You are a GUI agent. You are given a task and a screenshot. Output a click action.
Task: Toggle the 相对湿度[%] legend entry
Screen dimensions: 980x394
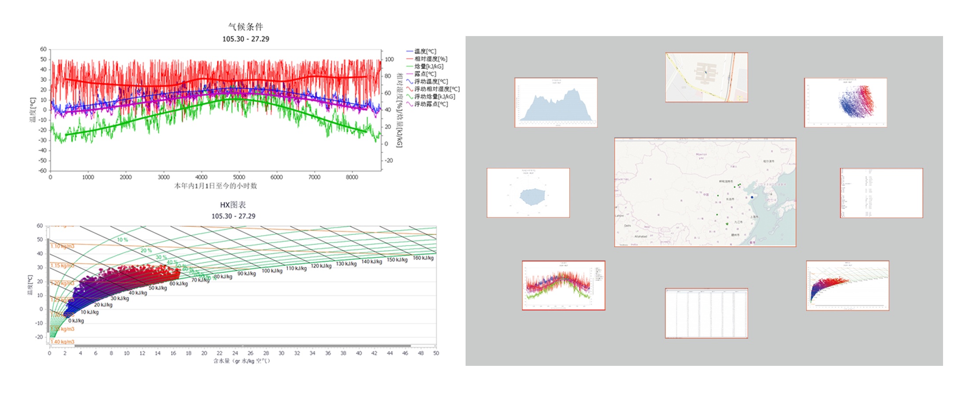pyautogui.click(x=427, y=58)
